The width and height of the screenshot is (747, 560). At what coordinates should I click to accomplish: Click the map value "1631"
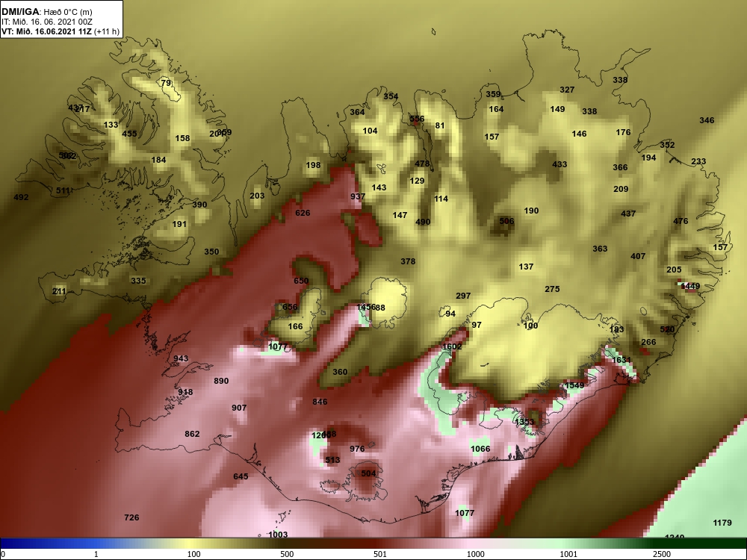click(622, 361)
